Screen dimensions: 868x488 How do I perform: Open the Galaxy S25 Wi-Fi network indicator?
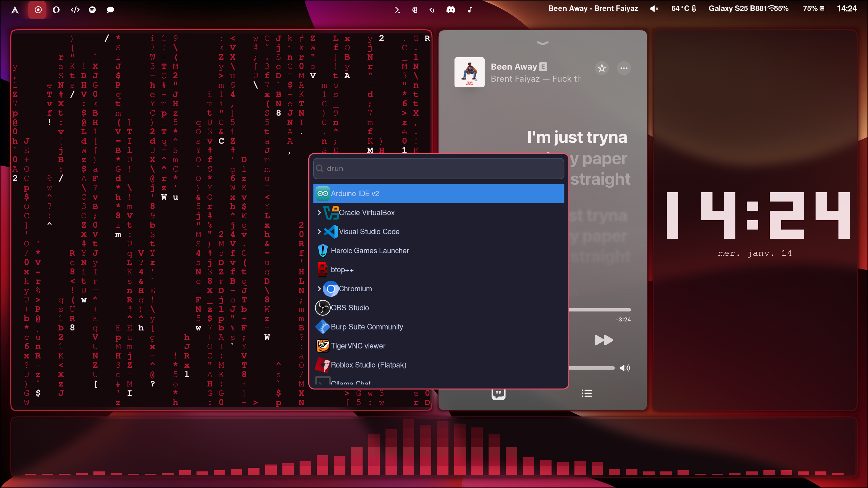[748, 8]
